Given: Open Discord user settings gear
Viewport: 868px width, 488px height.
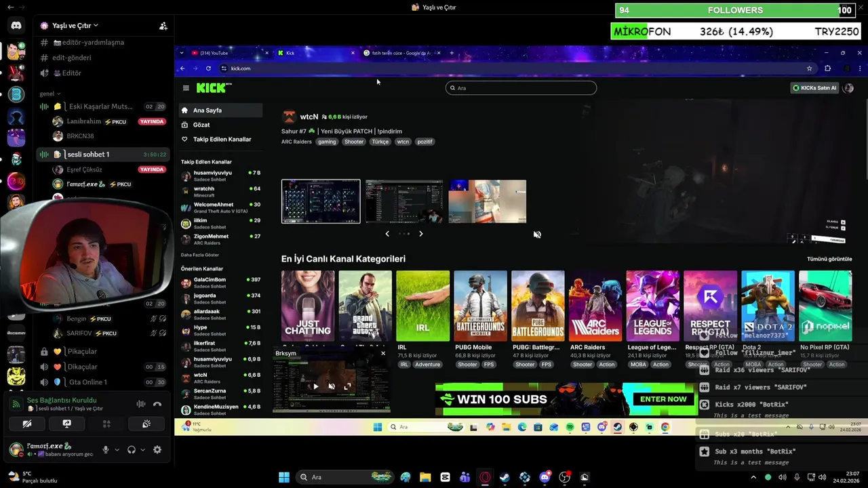Looking at the screenshot, I should click(157, 449).
